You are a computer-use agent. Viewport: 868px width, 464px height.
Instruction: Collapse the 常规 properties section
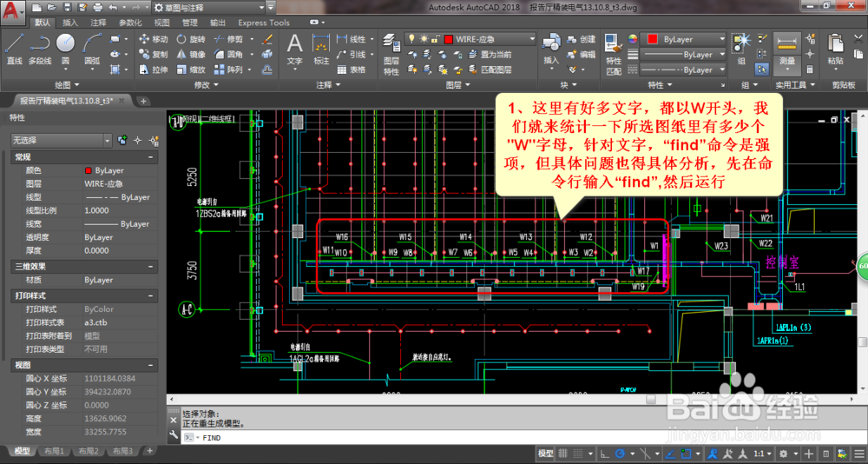(x=150, y=157)
